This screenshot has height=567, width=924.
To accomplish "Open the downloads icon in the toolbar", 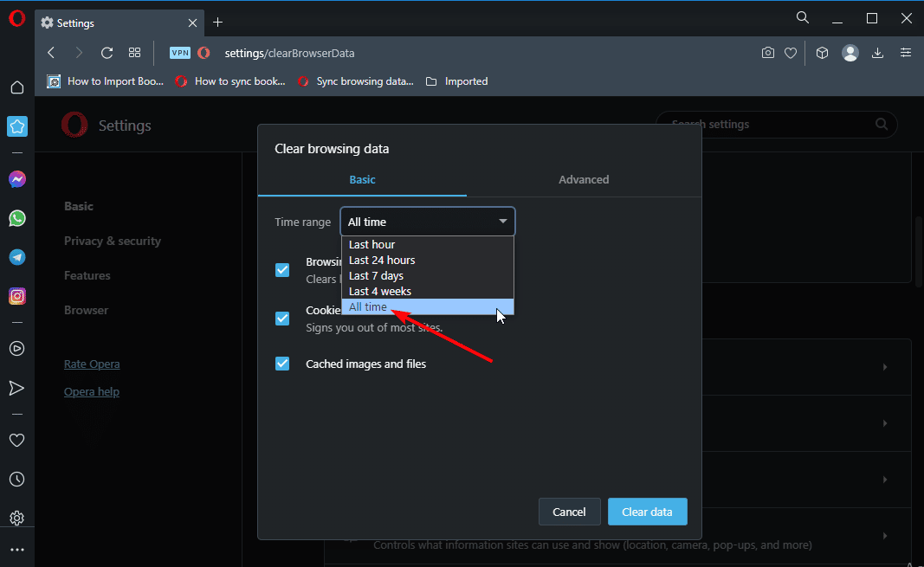I will [877, 53].
